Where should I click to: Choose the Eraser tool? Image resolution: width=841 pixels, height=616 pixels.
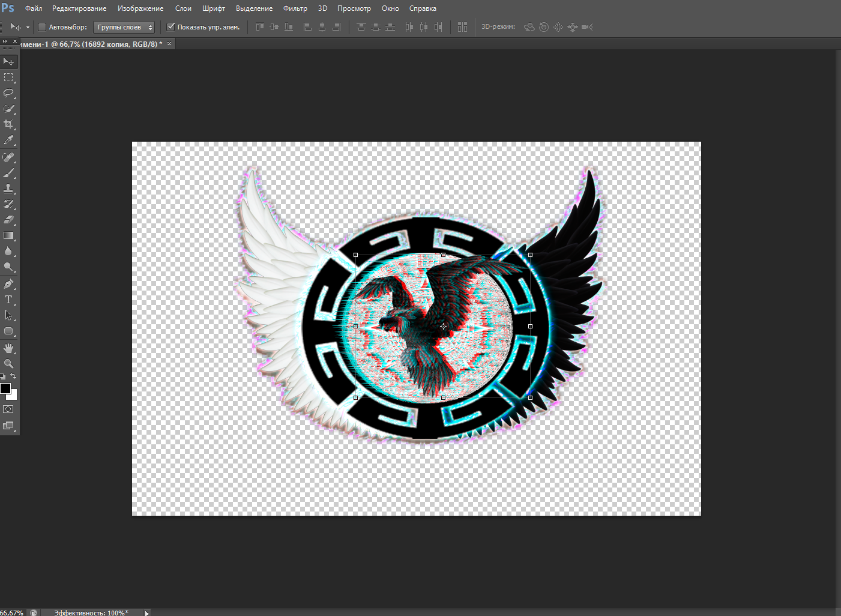point(8,220)
